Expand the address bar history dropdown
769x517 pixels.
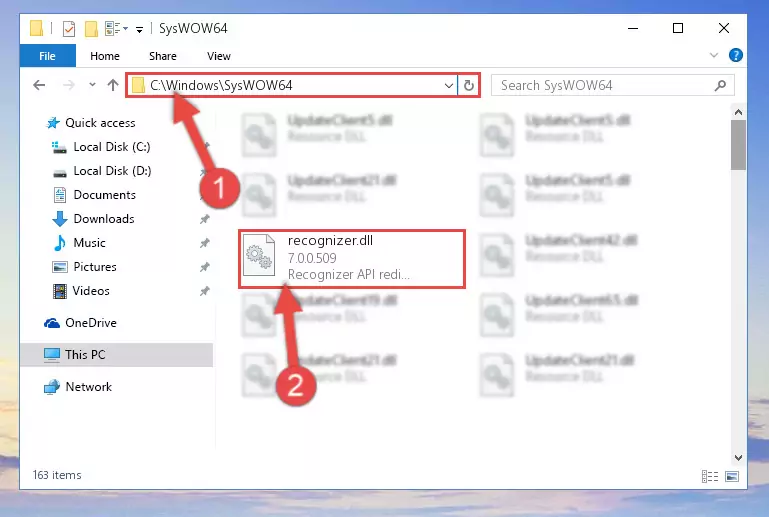tap(448, 86)
